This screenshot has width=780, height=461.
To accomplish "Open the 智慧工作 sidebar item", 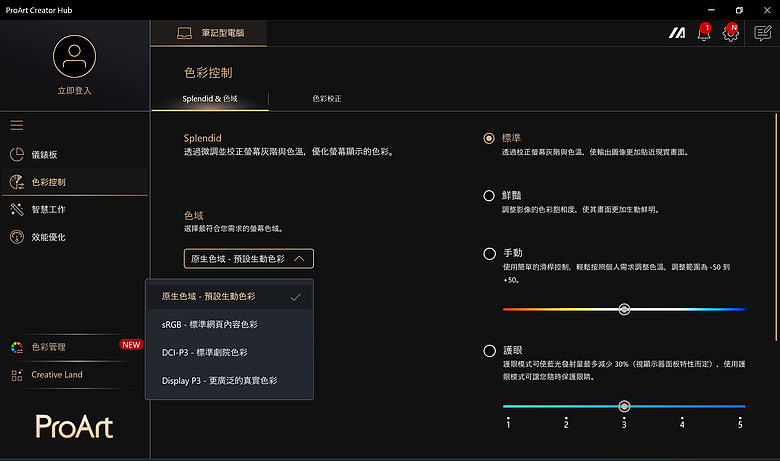I will pos(75,209).
